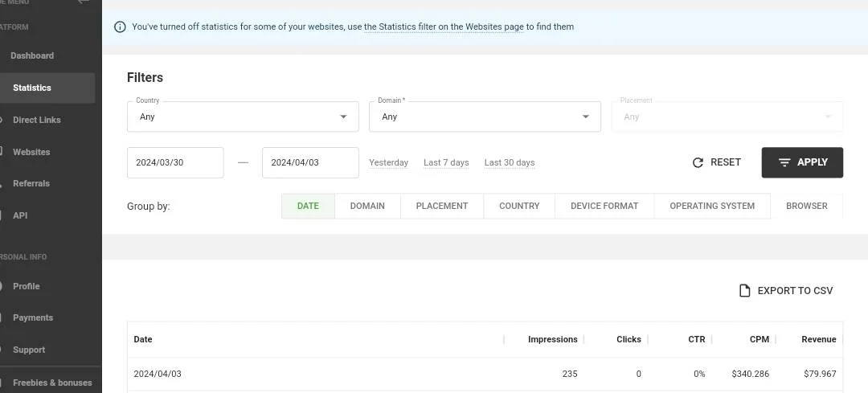Sort by the Revenue column header
The height and width of the screenshot is (393, 868).
coord(819,339)
